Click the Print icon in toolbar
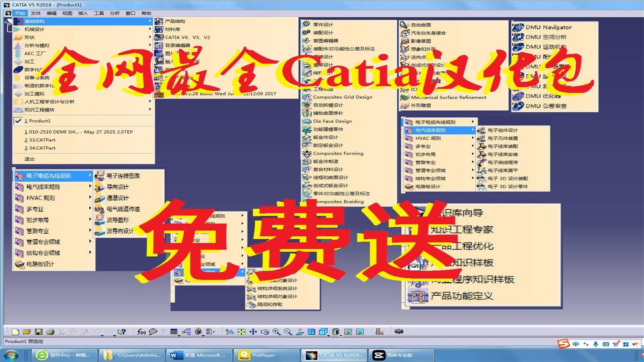This screenshot has height=362, width=644. pos(50,332)
